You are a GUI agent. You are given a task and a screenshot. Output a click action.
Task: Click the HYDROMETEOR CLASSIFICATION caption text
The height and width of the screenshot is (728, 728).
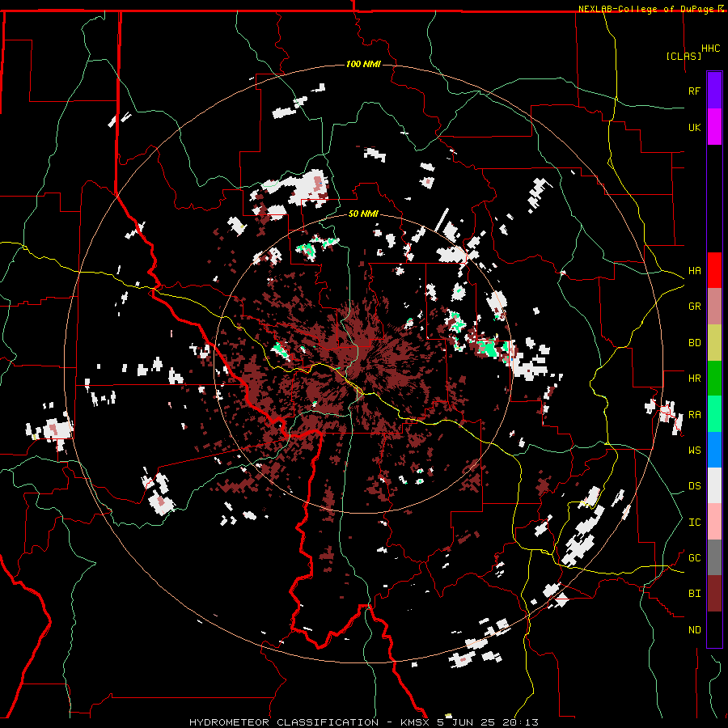284,722
